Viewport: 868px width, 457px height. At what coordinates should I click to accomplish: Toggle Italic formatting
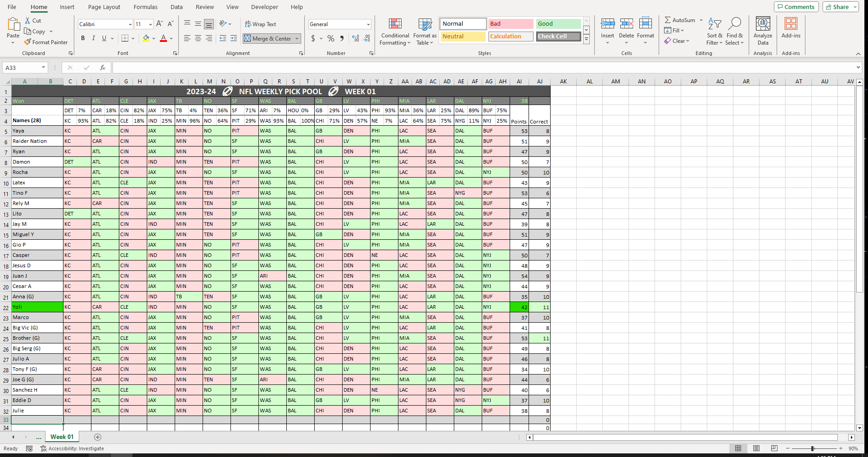click(94, 38)
